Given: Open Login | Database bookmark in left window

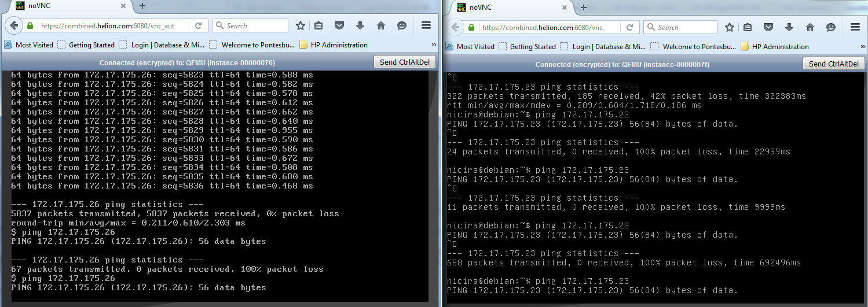Looking at the screenshot, I should 162,45.
